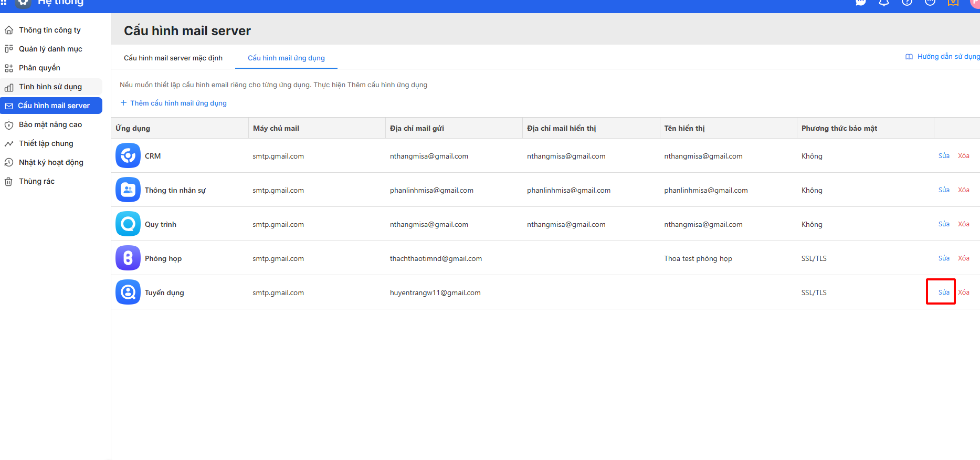980x460 pixels.
Task: Click the Tuyển dụng app icon
Action: point(128,292)
